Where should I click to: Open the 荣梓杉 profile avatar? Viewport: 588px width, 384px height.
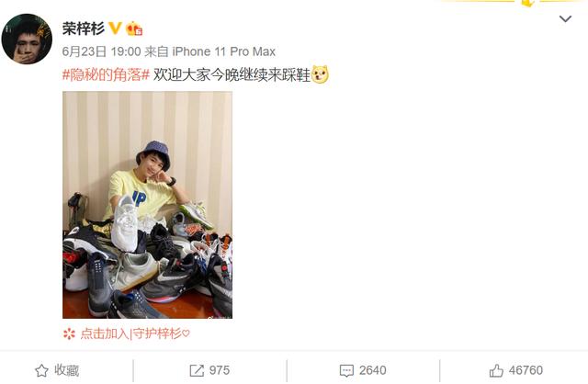pos(27,39)
